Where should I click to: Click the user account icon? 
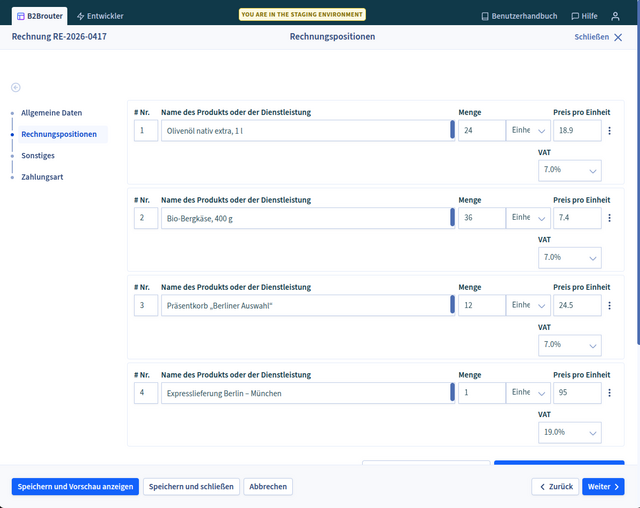click(x=615, y=16)
